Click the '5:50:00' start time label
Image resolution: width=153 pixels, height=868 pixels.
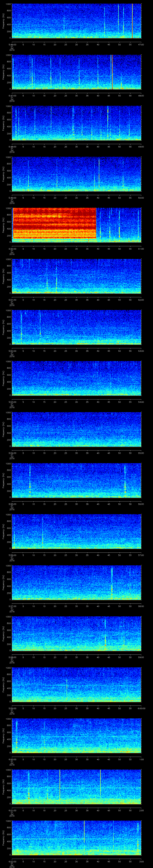[x=12, y=249]
